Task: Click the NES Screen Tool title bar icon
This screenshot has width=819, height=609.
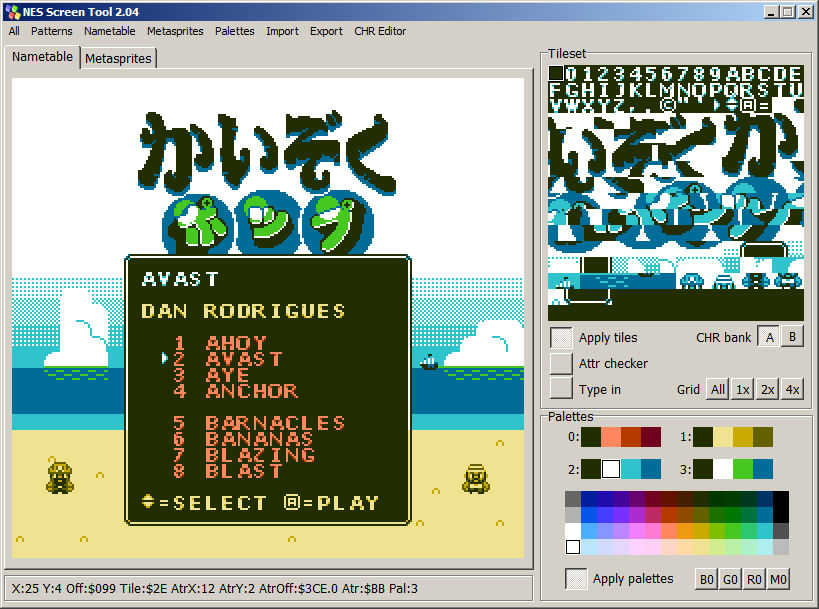Action: coord(10,11)
